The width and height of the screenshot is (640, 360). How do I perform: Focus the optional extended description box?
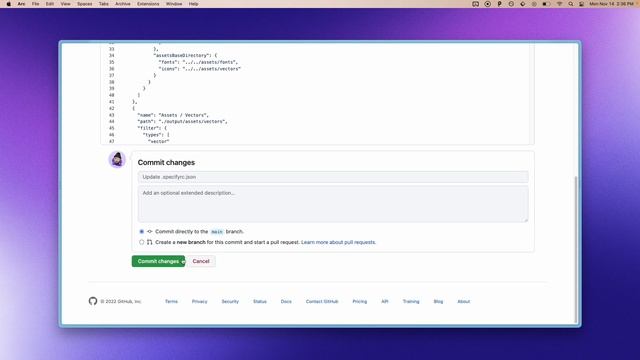click(x=333, y=204)
